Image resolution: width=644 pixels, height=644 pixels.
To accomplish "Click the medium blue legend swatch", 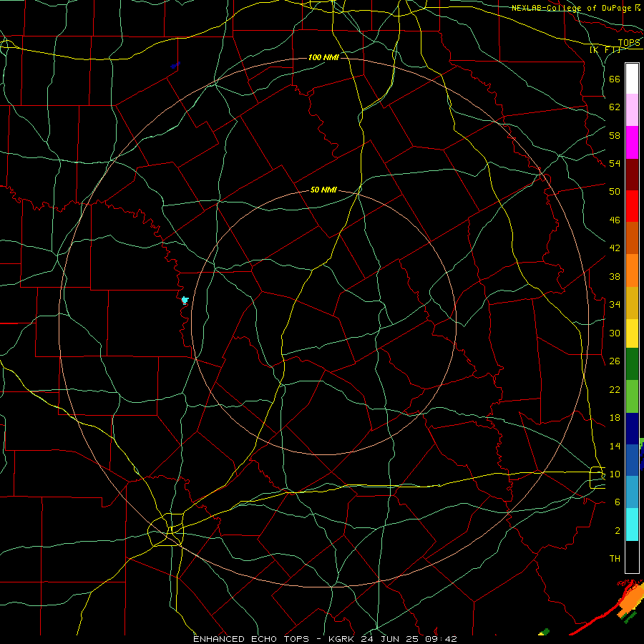I will (x=632, y=460).
